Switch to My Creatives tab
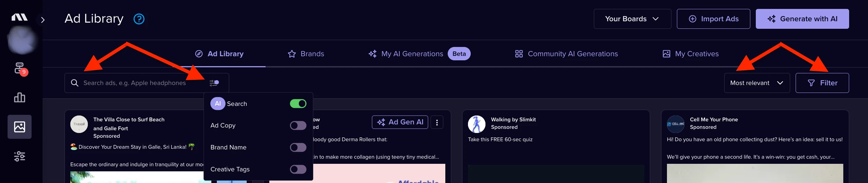 coord(690,54)
